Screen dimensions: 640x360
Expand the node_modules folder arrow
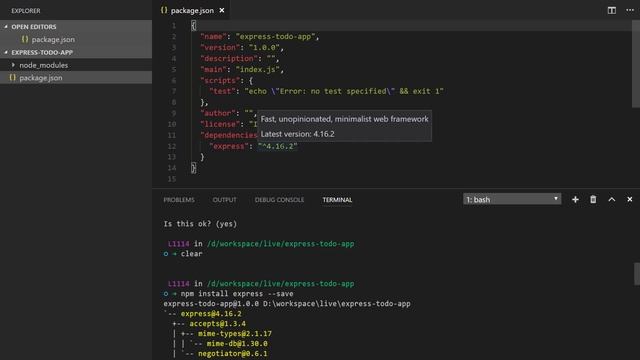click(13, 65)
